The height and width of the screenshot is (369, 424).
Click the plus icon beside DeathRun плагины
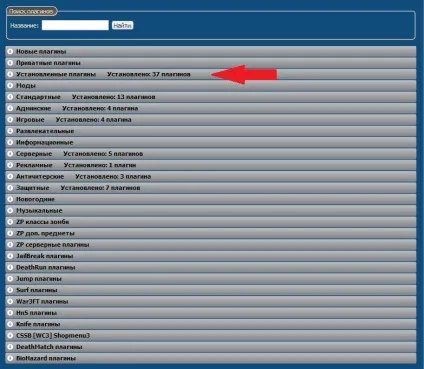pos(10,267)
